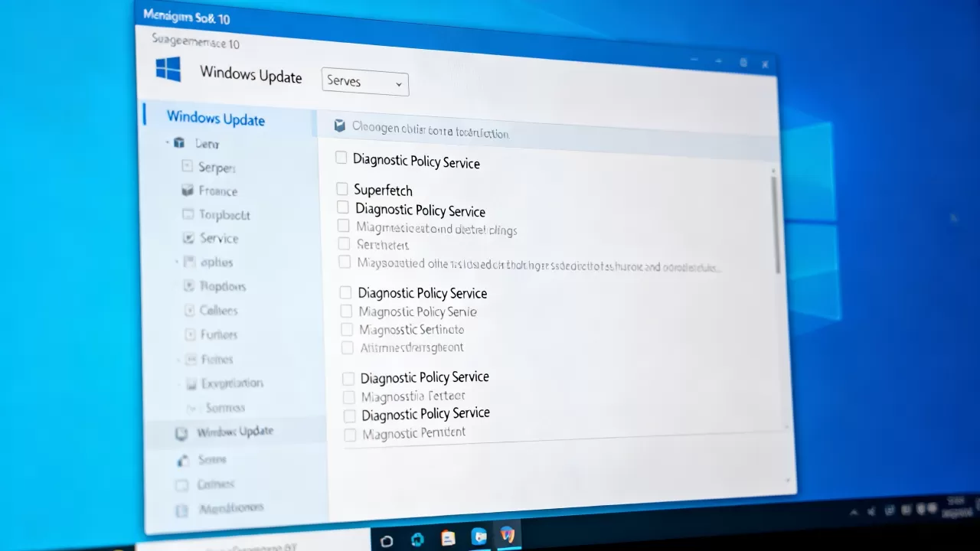
Task: Click the icon of Windows Update above Sorrs
Action: click(x=181, y=433)
